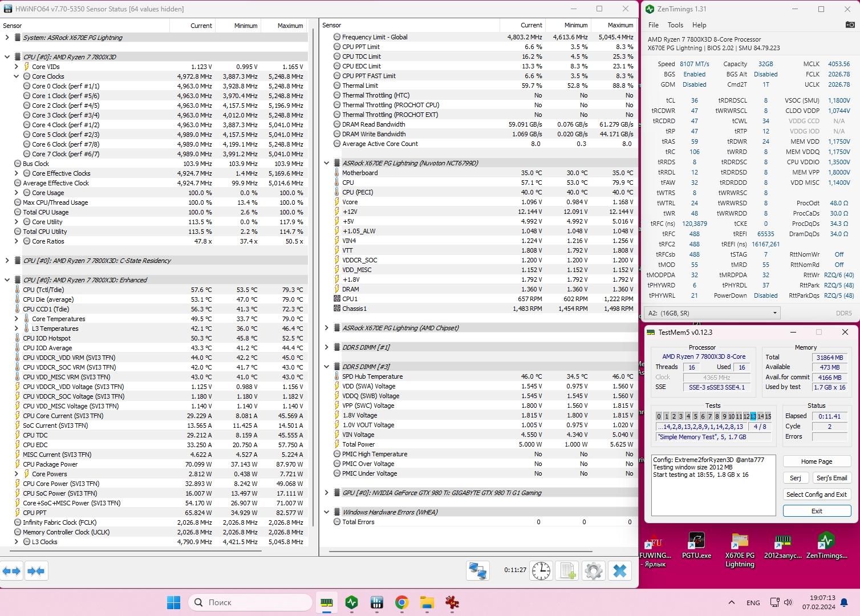The height and width of the screenshot is (616, 860).
Task: Collapse the DDR5 DIMM [#3] section
Action: pyautogui.click(x=326, y=367)
